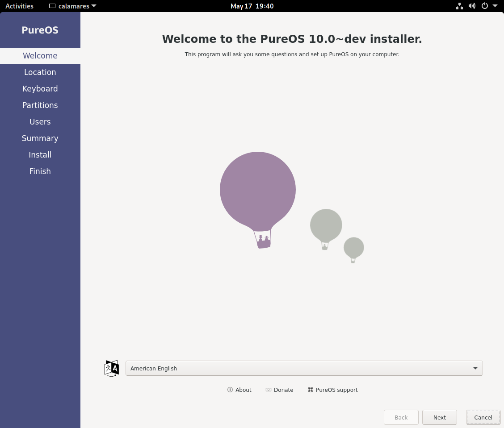Open the American English language dropdown
Viewport: 504px width, 428px height.
coord(304,368)
